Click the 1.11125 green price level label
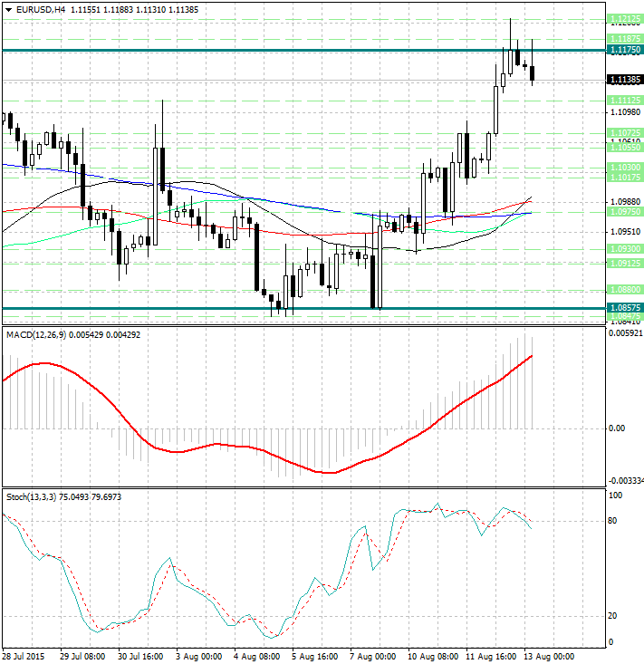644x664 pixels. (625, 100)
